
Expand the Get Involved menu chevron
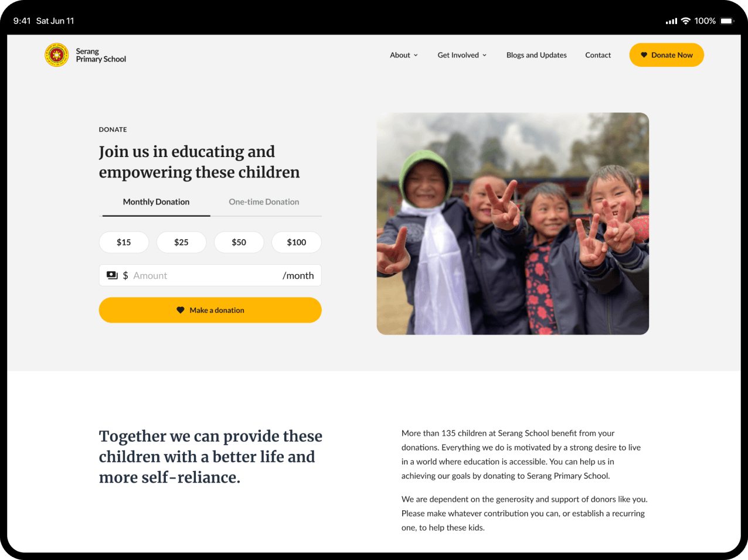484,55
